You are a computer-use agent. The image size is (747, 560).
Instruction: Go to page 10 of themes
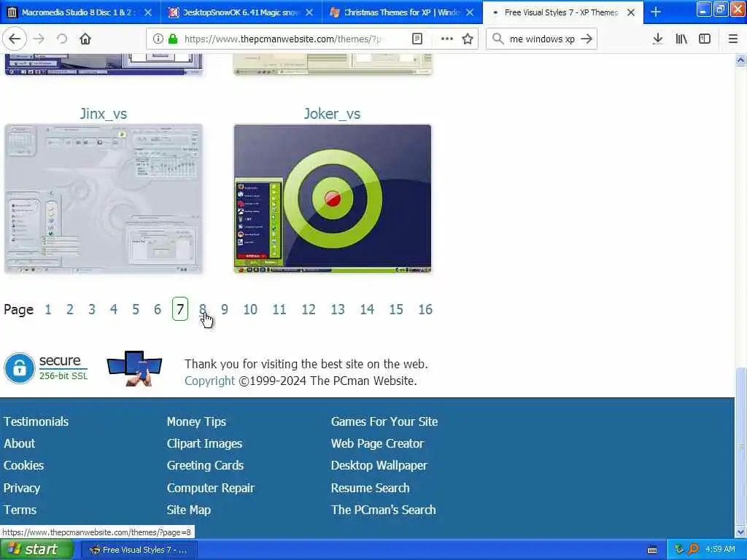point(250,309)
